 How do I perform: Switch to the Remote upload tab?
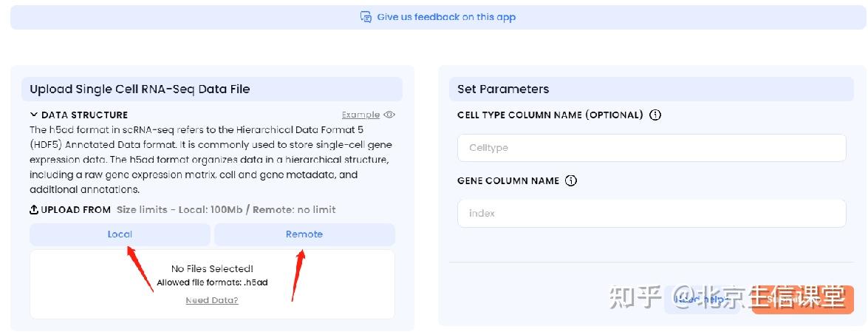[x=304, y=234]
